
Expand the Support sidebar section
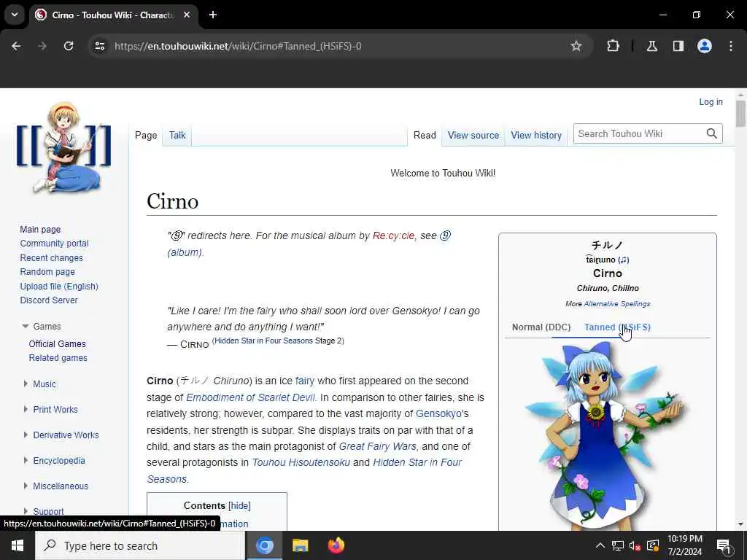[26, 511]
